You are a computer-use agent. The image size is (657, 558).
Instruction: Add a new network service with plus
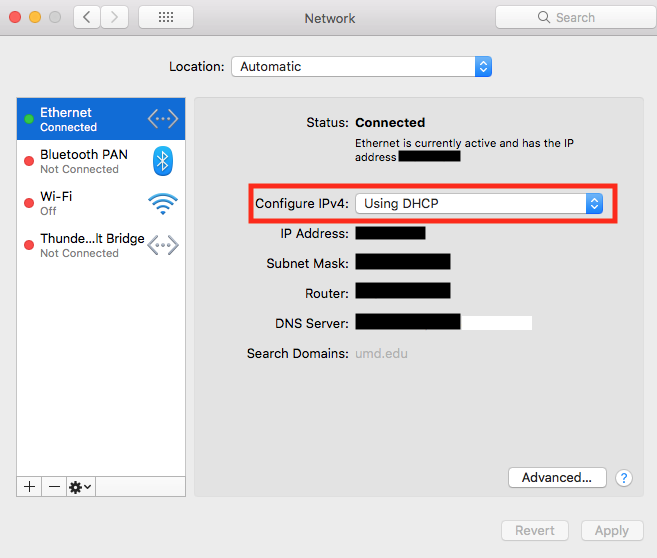coord(30,486)
